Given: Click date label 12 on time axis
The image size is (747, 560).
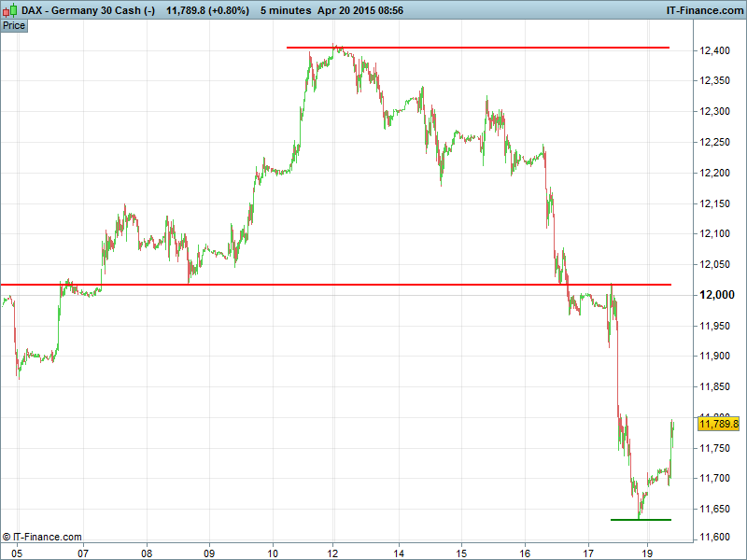Looking at the screenshot, I should coord(335,552).
